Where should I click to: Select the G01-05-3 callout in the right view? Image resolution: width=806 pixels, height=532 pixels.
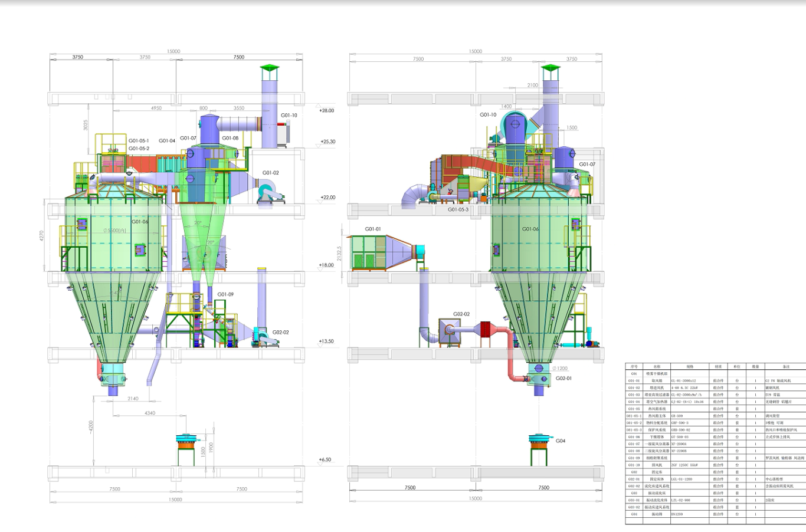pyautogui.click(x=458, y=209)
